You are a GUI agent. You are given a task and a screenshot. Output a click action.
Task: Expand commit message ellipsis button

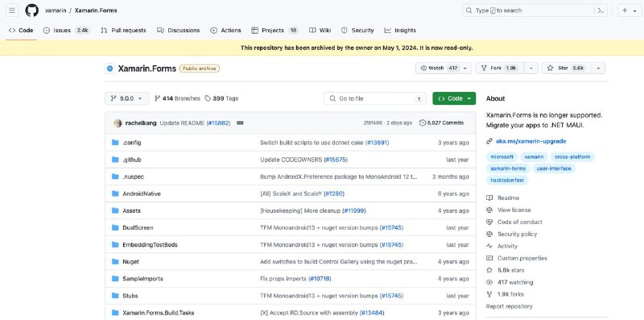(x=240, y=123)
